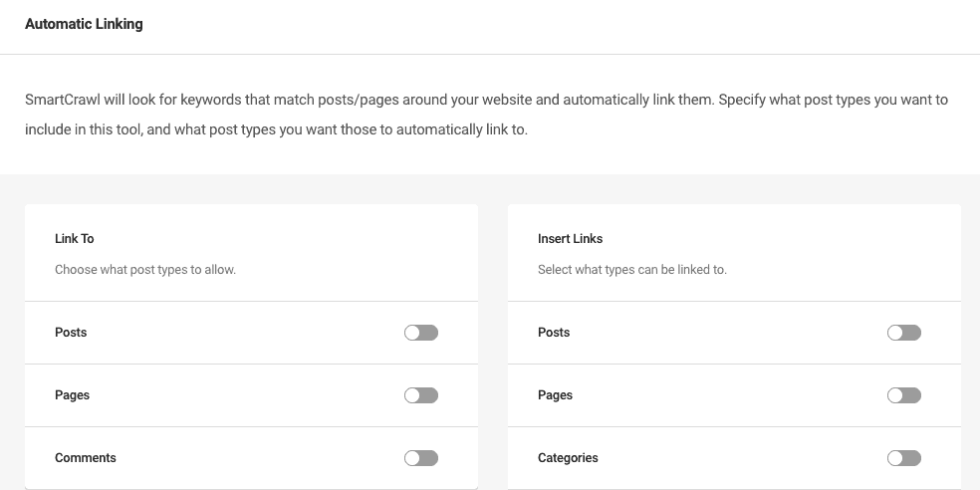Click the Categories label in Insert Links card
Screen dimensions: 980x490
click(568, 458)
